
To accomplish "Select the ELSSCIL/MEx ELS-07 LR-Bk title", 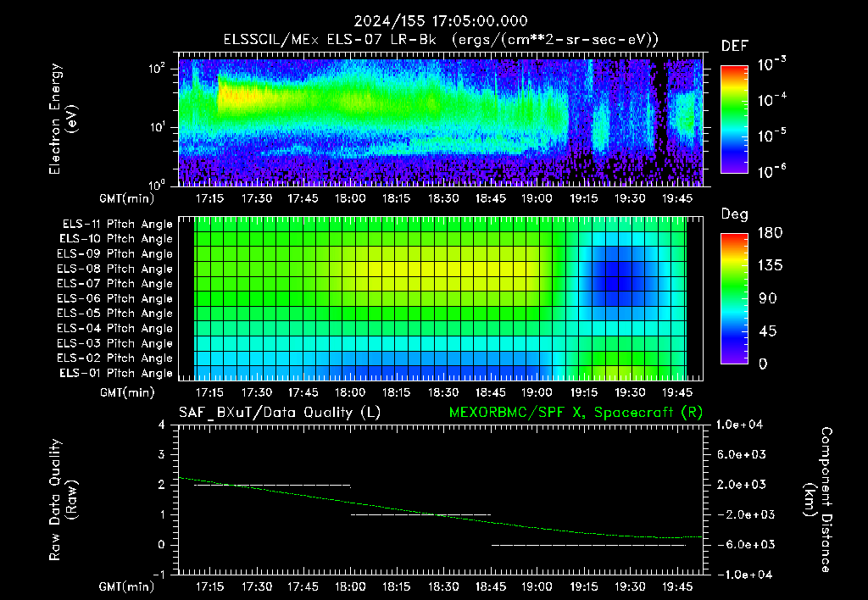I will click(330, 40).
